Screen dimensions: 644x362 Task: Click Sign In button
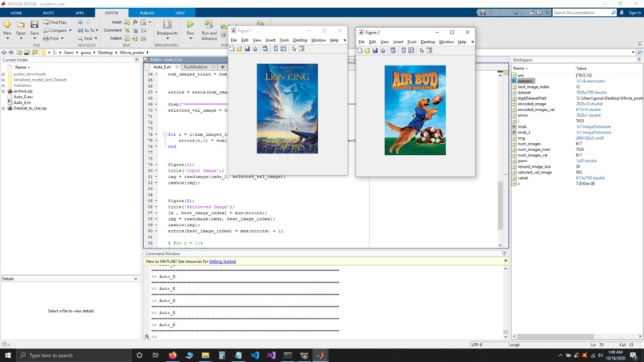tap(634, 13)
